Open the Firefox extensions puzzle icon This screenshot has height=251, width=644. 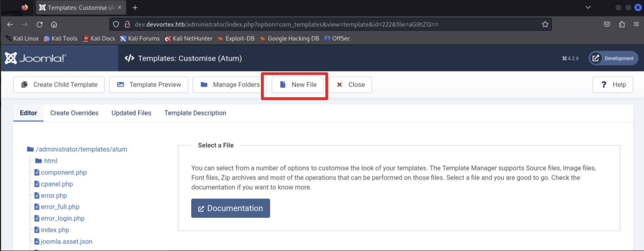pos(622,25)
